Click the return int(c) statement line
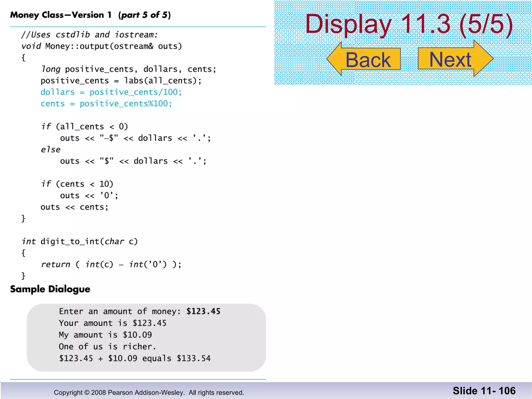The image size is (532, 399). [x=111, y=264]
